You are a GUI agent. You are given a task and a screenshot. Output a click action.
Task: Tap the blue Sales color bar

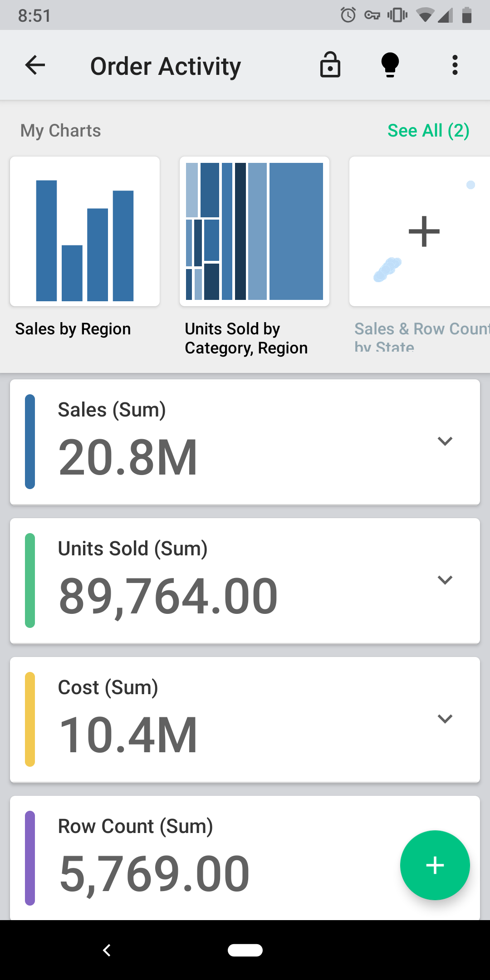coord(30,441)
